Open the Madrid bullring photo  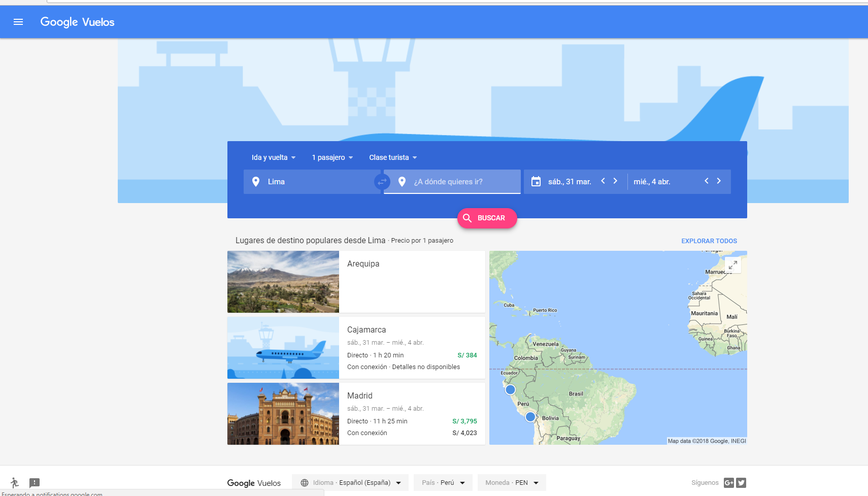click(x=283, y=414)
